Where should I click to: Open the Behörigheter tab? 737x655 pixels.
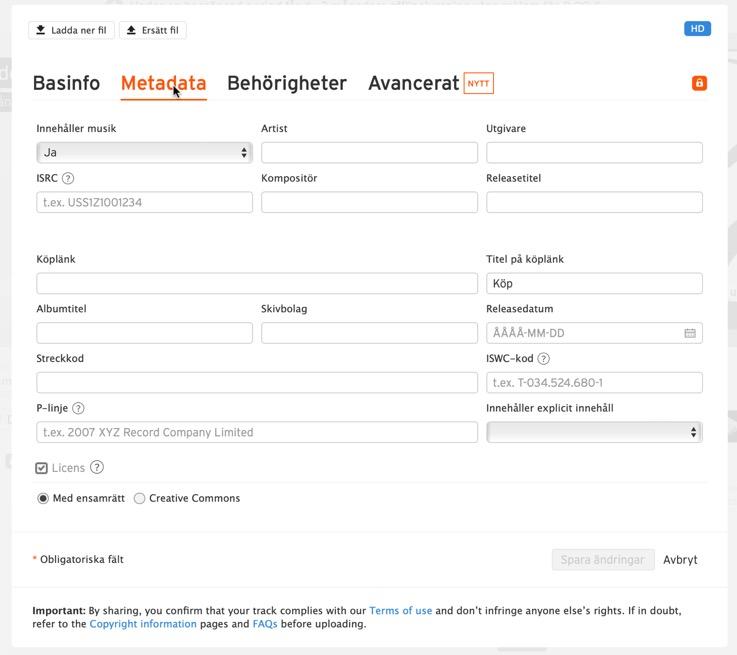click(287, 83)
